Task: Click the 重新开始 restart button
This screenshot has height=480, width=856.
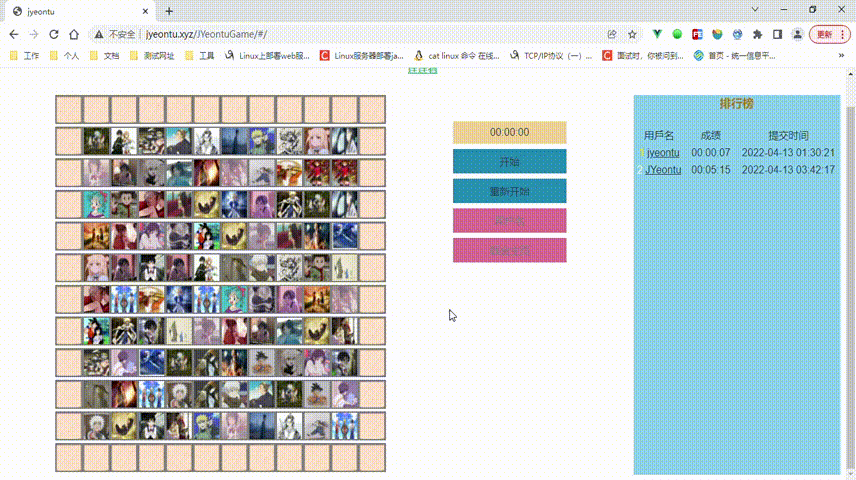Action: point(509,192)
